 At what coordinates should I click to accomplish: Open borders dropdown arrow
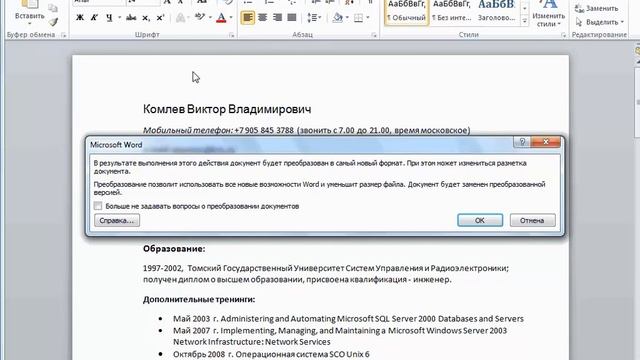[368, 18]
